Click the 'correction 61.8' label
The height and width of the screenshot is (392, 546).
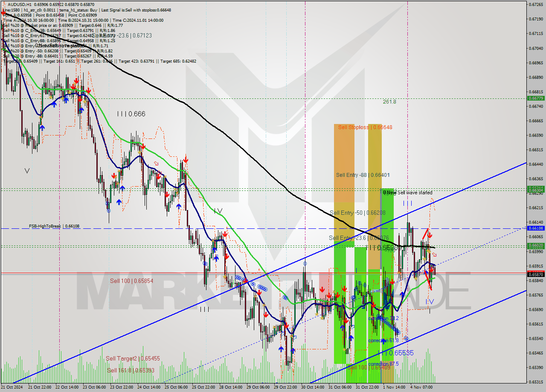click(x=383, y=340)
